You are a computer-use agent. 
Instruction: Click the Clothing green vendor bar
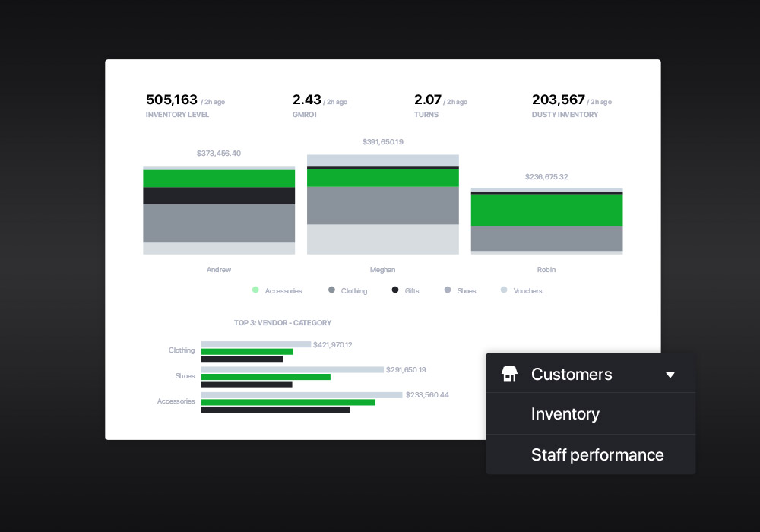(x=247, y=352)
